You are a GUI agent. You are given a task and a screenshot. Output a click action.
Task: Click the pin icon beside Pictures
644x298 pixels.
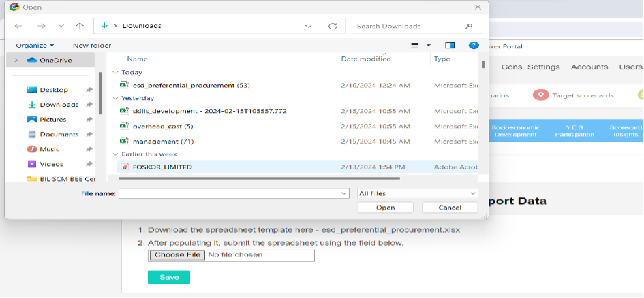pyautogui.click(x=89, y=120)
